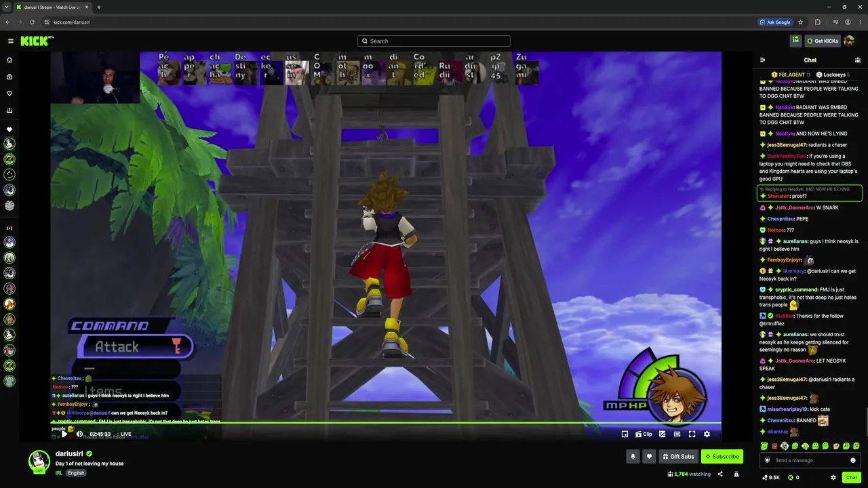Send message with the green Chat button
The height and width of the screenshot is (488, 868).
coord(852,478)
